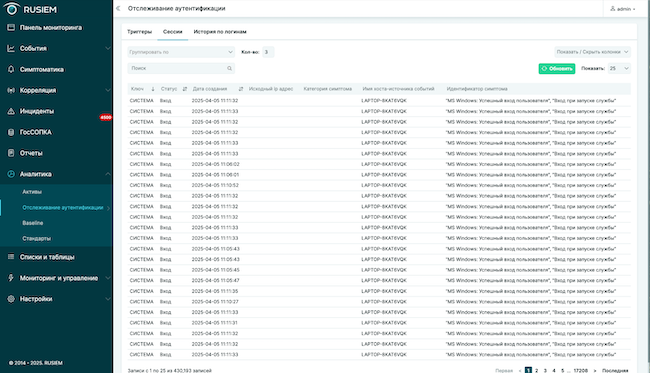Click the Инциденты warning triangle icon
Screen dimensions: 650x373
(11, 111)
